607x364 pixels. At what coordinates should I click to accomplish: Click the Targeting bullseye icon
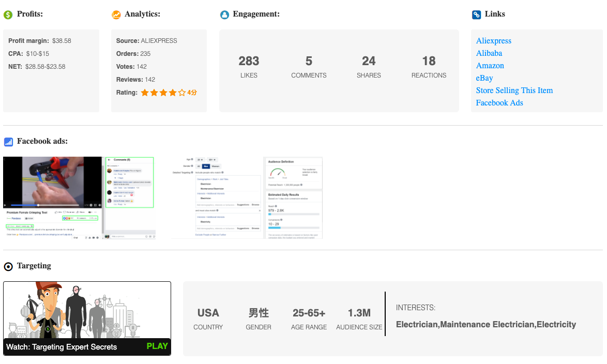coord(8,267)
